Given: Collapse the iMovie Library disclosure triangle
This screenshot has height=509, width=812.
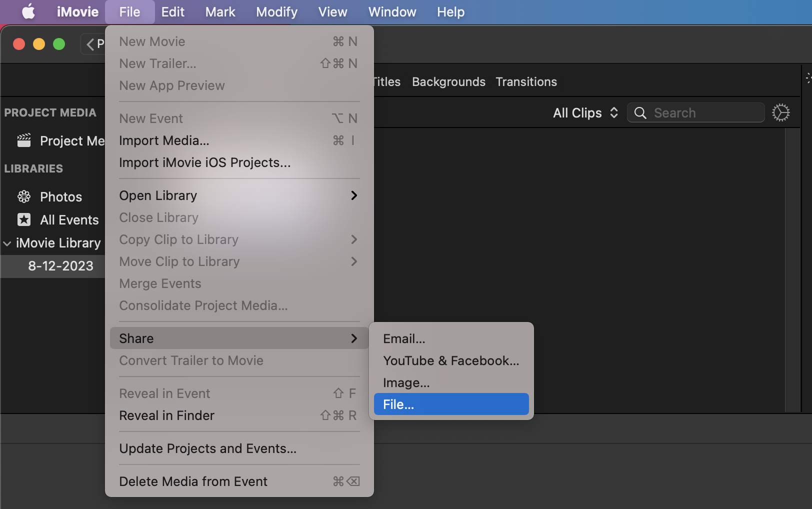Looking at the screenshot, I should 7,243.
